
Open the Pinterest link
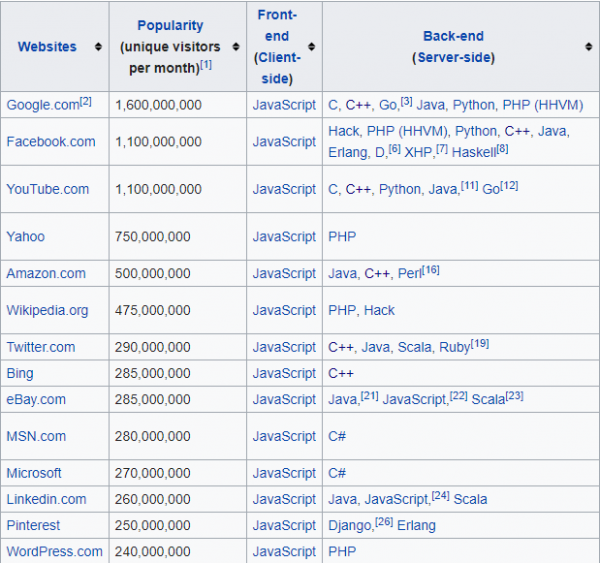pos(33,525)
